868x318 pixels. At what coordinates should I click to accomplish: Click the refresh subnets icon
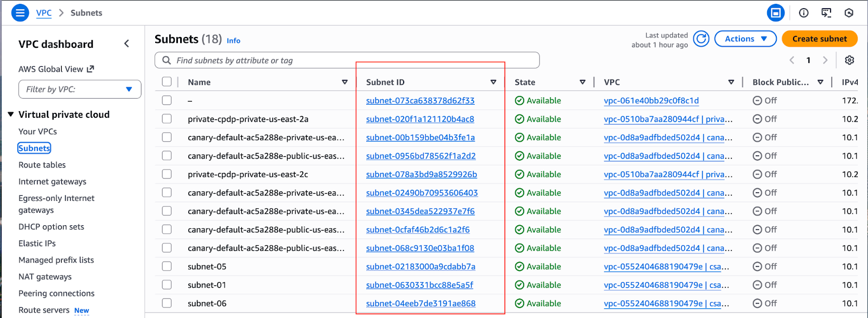701,39
